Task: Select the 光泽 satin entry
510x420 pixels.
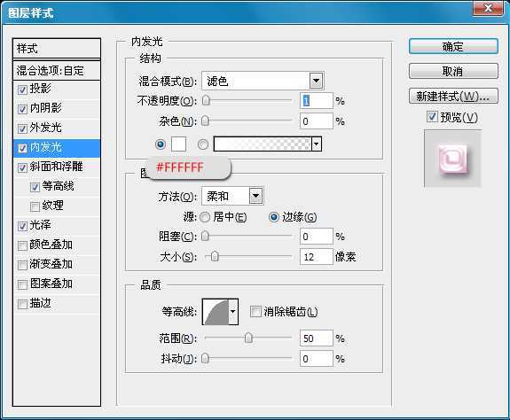Action: 40,225
